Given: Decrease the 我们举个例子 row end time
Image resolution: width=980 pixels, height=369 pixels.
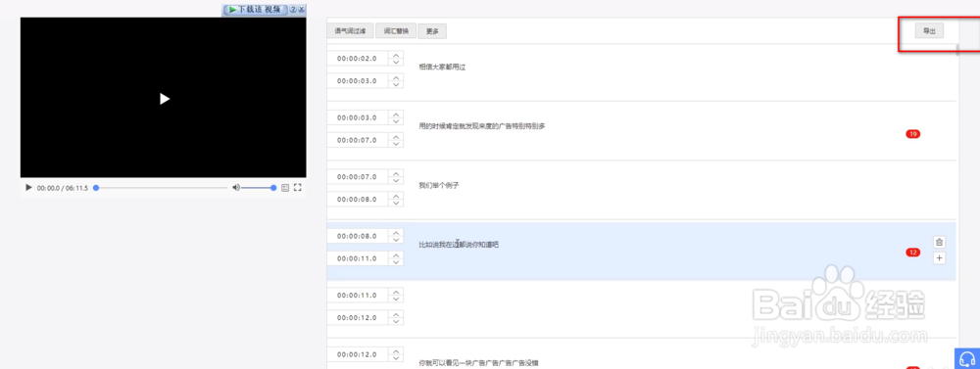Looking at the screenshot, I should 396,204.
